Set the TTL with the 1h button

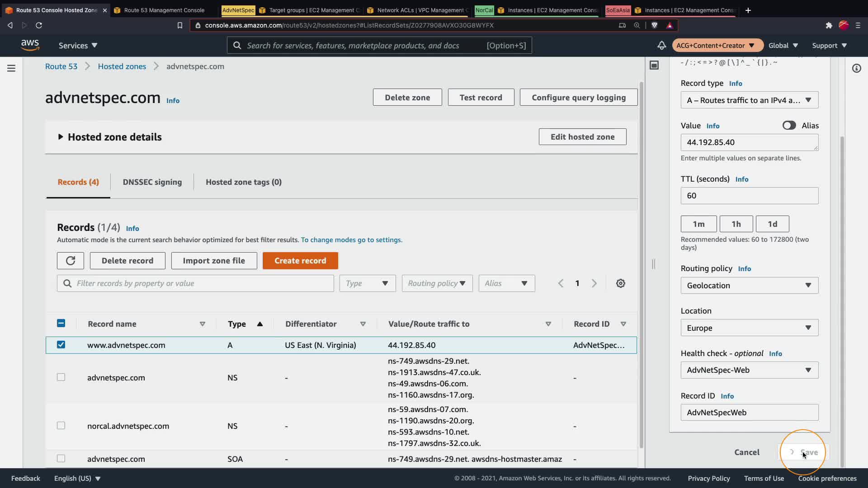coord(736,224)
